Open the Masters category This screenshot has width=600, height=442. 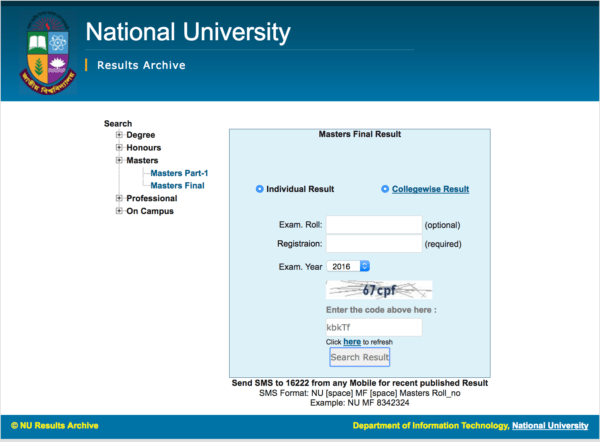point(142,160)
